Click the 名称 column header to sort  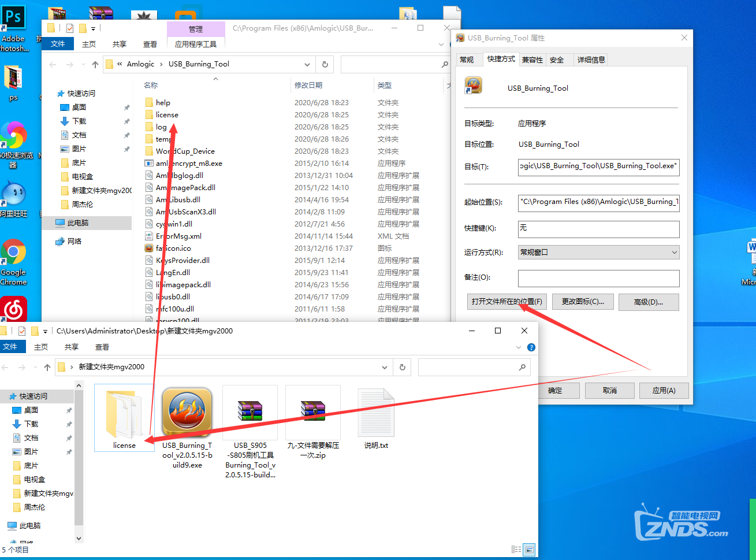[151, 85]
